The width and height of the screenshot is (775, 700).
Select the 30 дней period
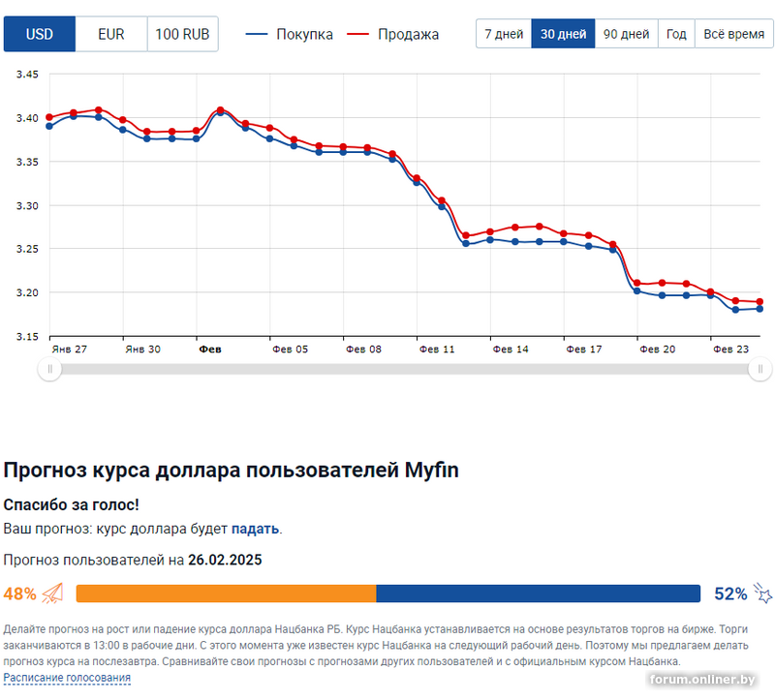pos(563,34)
